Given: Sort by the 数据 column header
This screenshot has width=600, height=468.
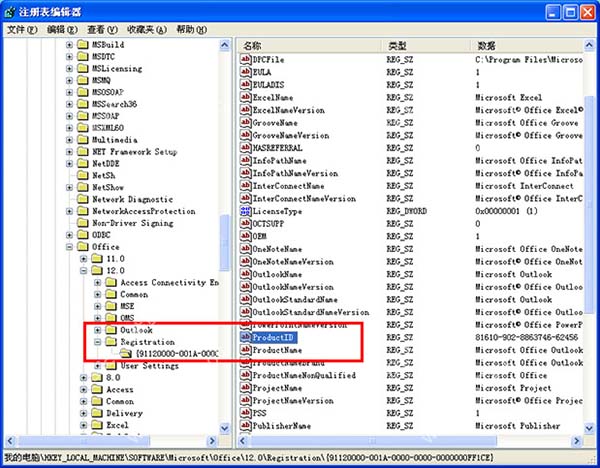Looking at the screenshot, I should click(527, 46).
